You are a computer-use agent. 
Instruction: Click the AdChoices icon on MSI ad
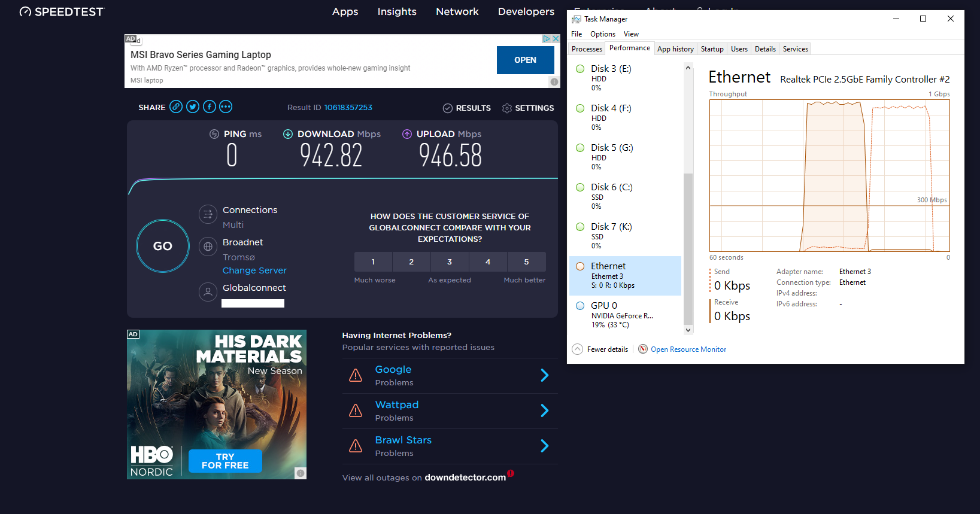click(x=547, y=39)
